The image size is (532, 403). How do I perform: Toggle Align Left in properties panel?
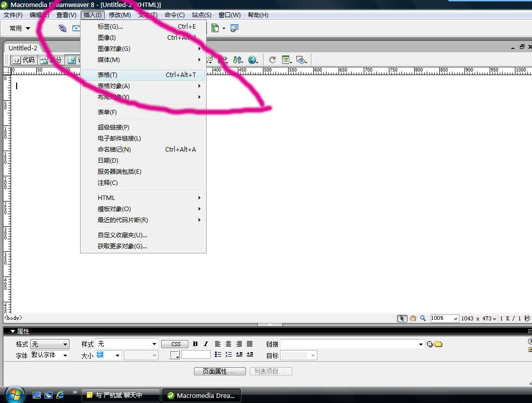point(218,344)
